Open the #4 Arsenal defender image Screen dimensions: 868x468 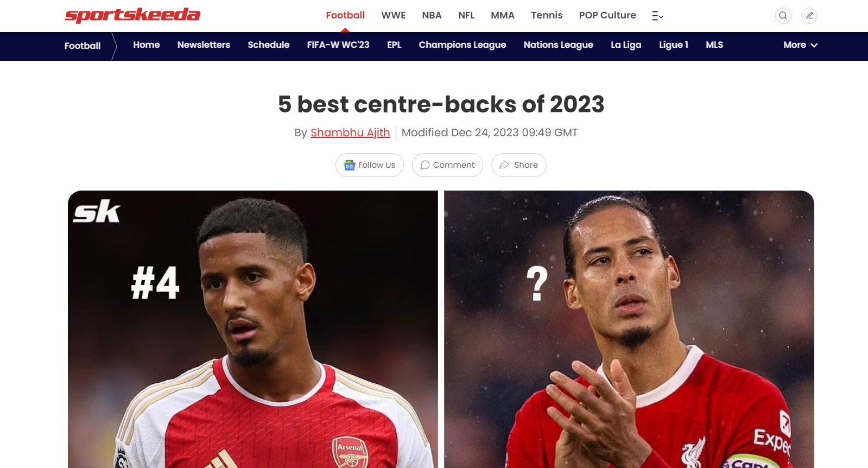(x=253, y=329)
